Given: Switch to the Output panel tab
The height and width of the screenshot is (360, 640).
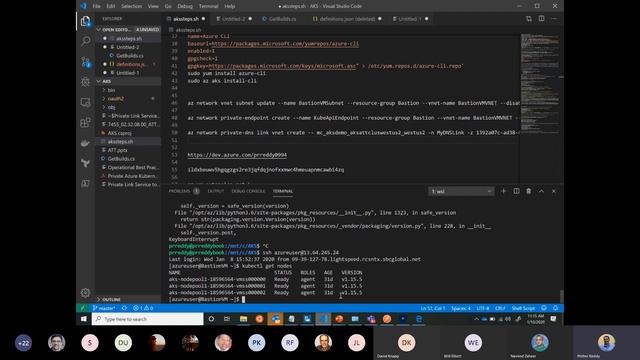Looking at the screenshot, I should click(x=216, y=191).
